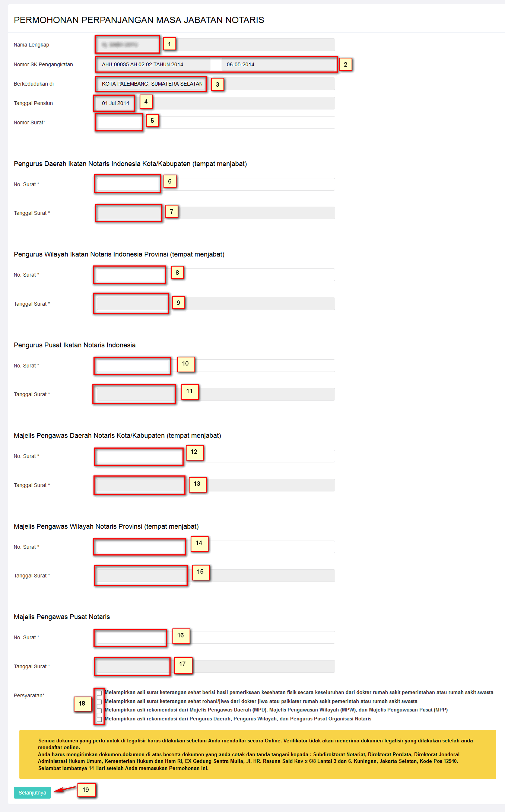Open Tanggal Surat under Majelis Pengawas Daerah
505x812 pixels.
click(x=215, y=485)
